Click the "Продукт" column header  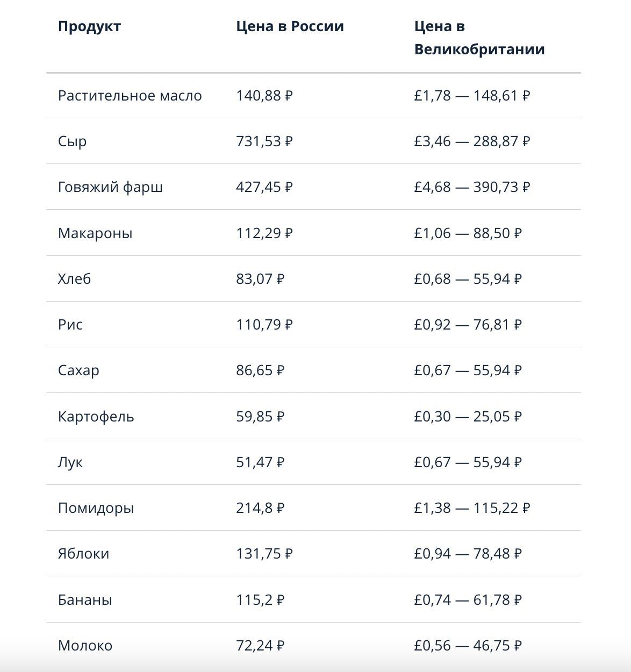click(89, 26)
